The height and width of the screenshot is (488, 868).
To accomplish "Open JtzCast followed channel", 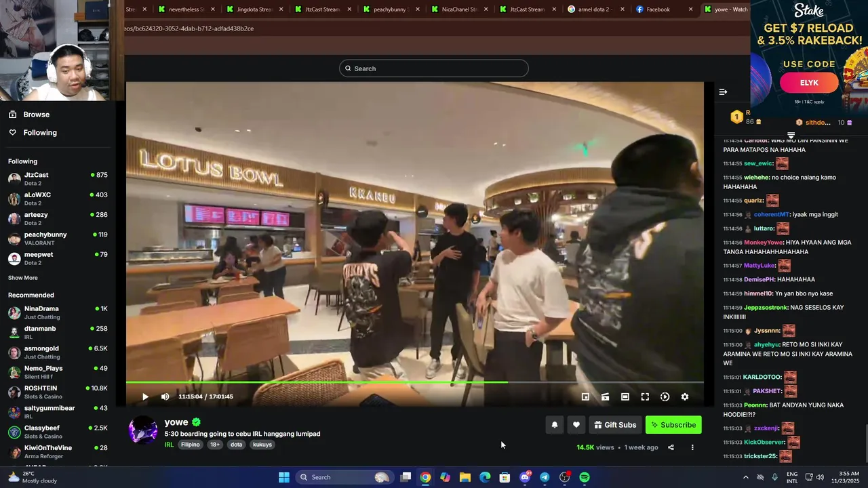I will click(58, 179).
